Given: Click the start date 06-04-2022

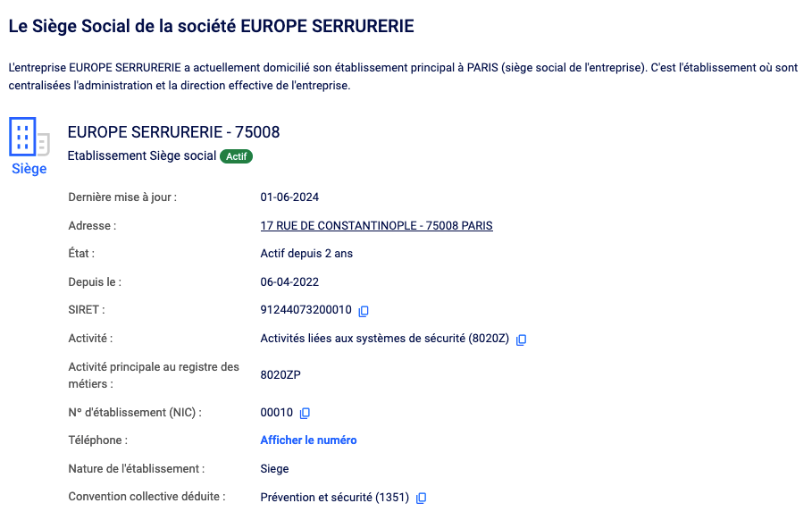Looking at the screenshot, I should [289, 282].
